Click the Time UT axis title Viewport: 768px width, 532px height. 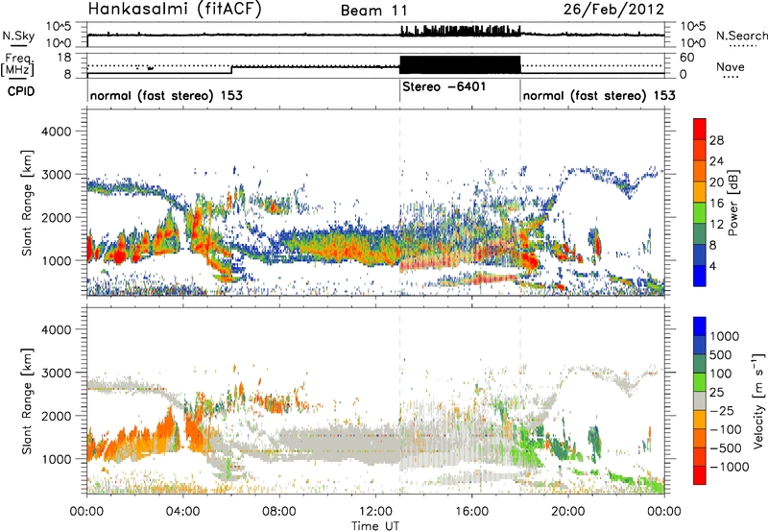coord(375,526)
